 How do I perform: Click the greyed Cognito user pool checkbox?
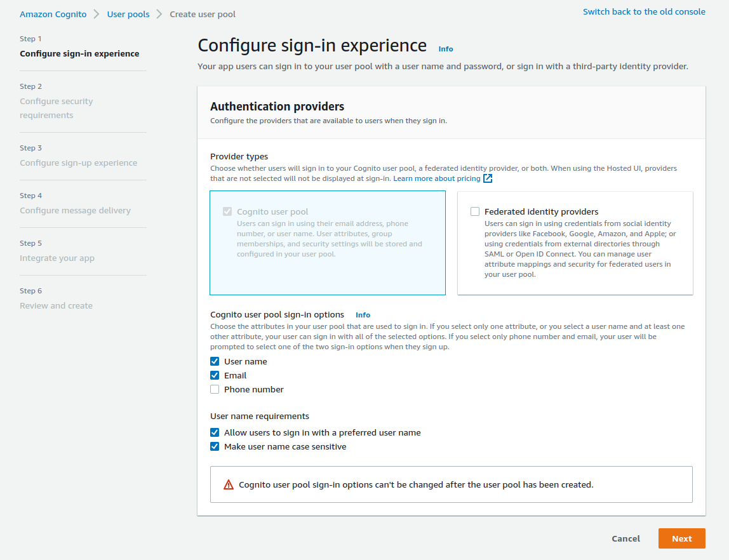pos(227,211)
